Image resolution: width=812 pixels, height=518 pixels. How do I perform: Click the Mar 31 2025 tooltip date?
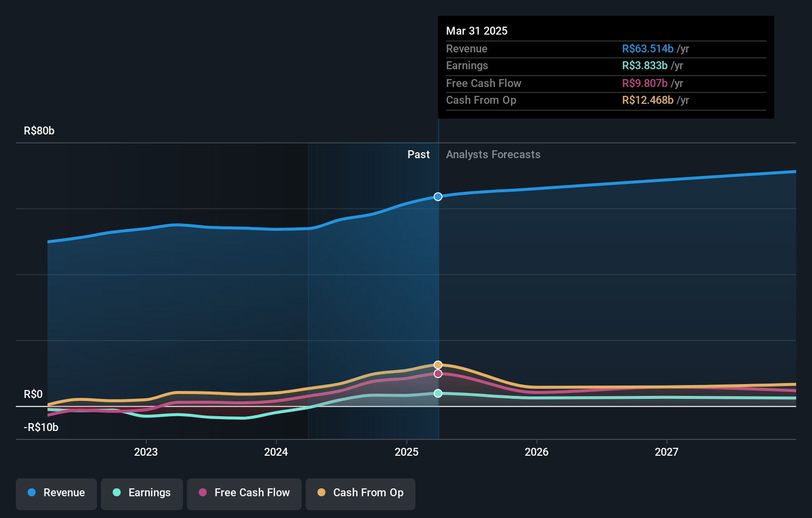477,31
